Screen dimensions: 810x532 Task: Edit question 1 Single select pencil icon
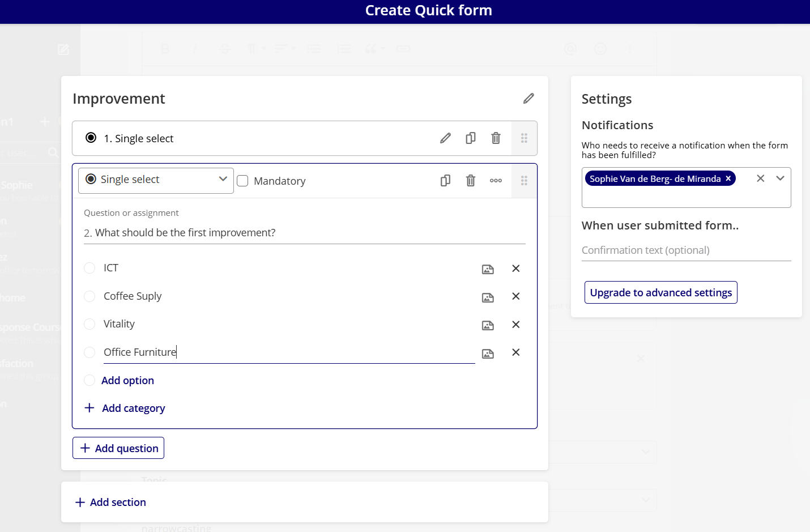tap(446, 138)
